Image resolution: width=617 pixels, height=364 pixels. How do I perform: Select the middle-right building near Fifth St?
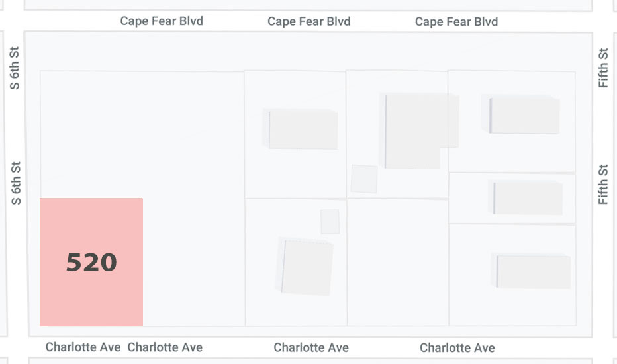(x=526, y=197)
